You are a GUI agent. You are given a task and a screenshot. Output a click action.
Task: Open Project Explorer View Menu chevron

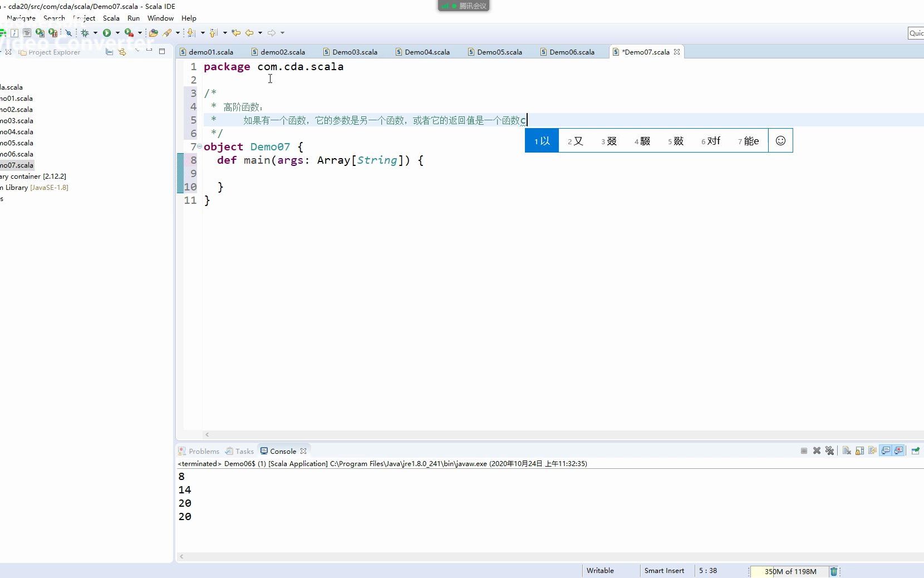click(137, 51)
